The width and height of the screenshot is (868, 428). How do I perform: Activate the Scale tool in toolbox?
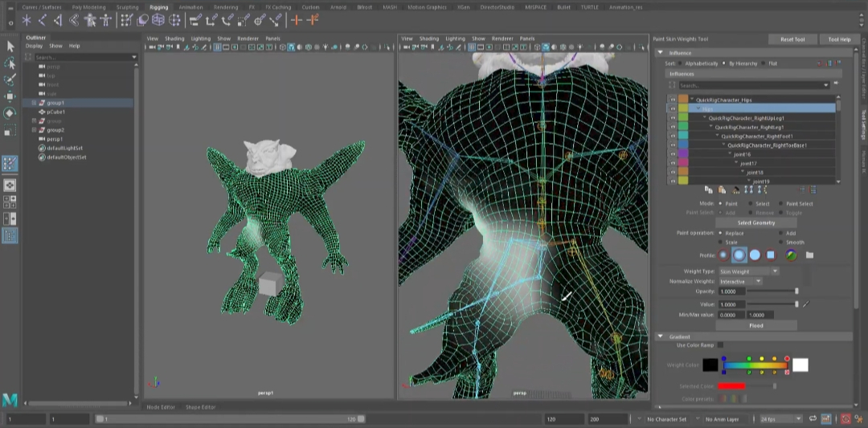[10, 132]
